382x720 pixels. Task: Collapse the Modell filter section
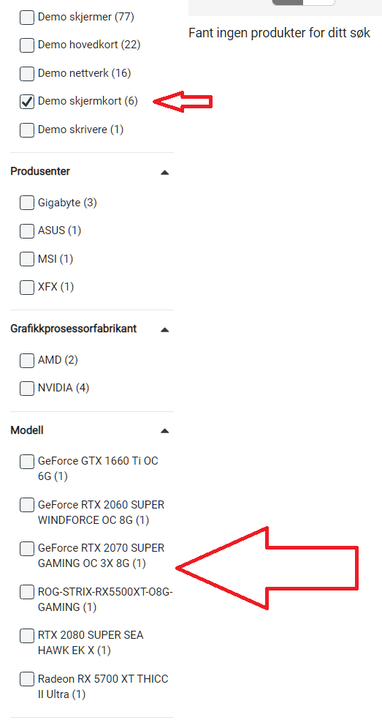(165, 431)
